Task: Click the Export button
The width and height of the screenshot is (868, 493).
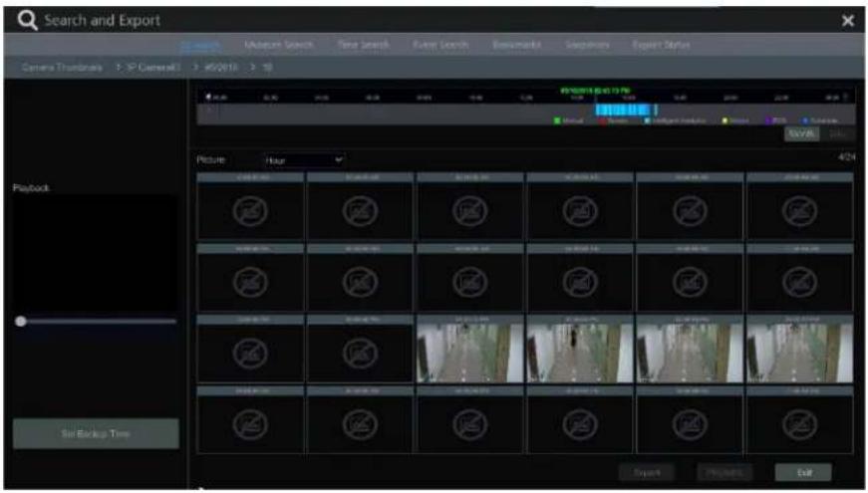Action: pos(647,472)
